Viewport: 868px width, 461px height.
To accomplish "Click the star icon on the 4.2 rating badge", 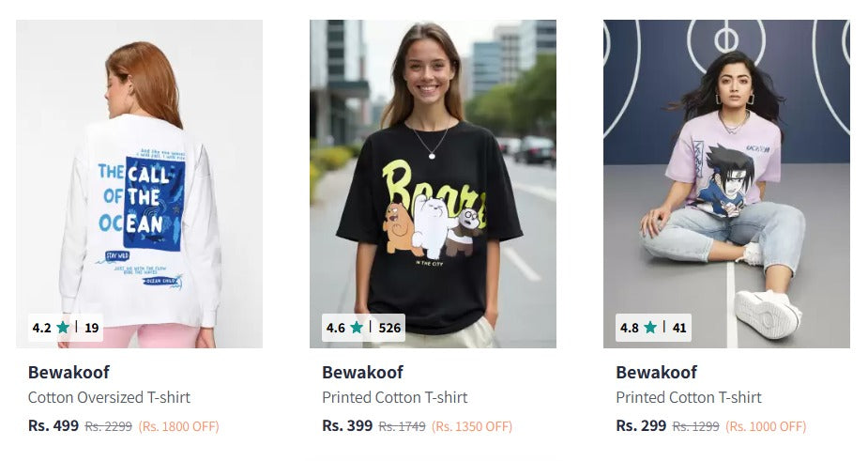I will point(63,328).
